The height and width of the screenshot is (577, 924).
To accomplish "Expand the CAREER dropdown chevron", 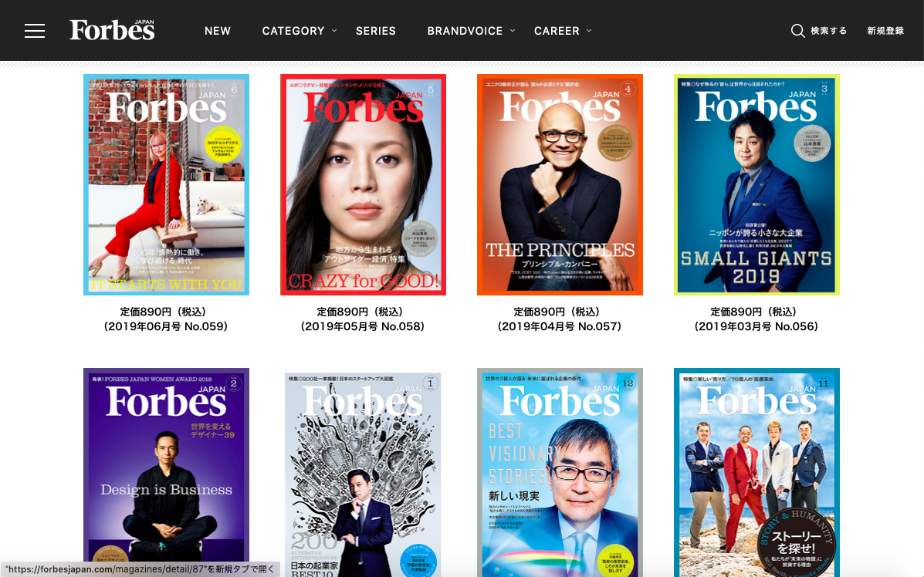I will pos(589,31).
